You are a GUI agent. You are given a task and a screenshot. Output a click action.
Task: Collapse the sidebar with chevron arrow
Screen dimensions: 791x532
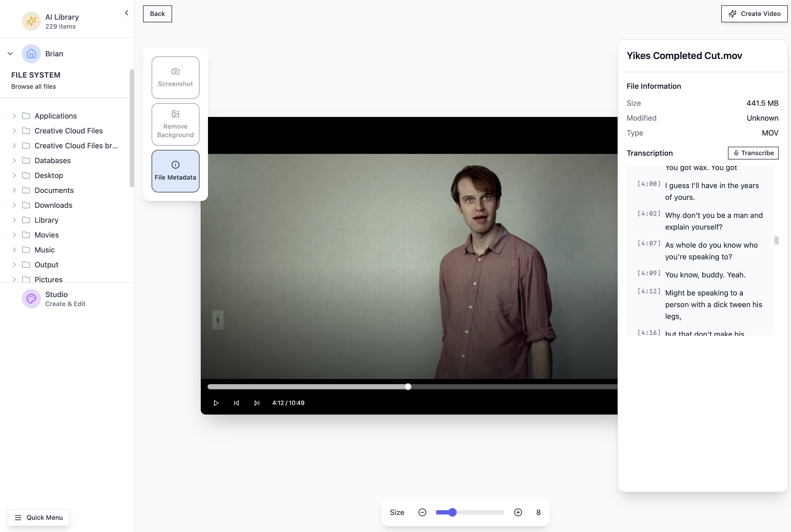[127, 13]
